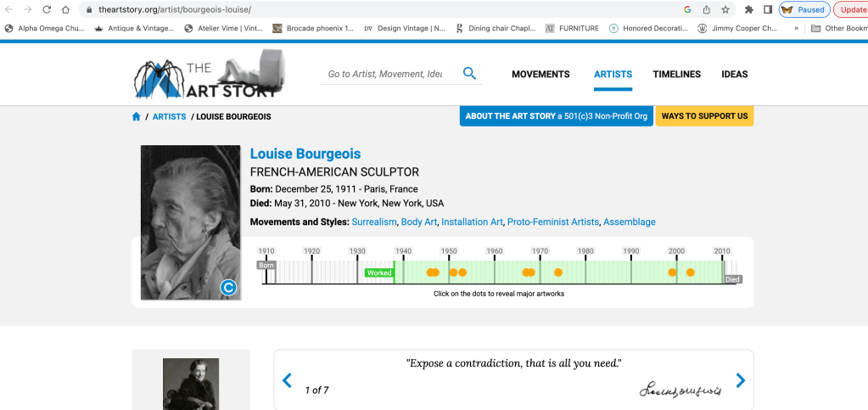Select the Artists navigation tab

(x=613, y=74)
